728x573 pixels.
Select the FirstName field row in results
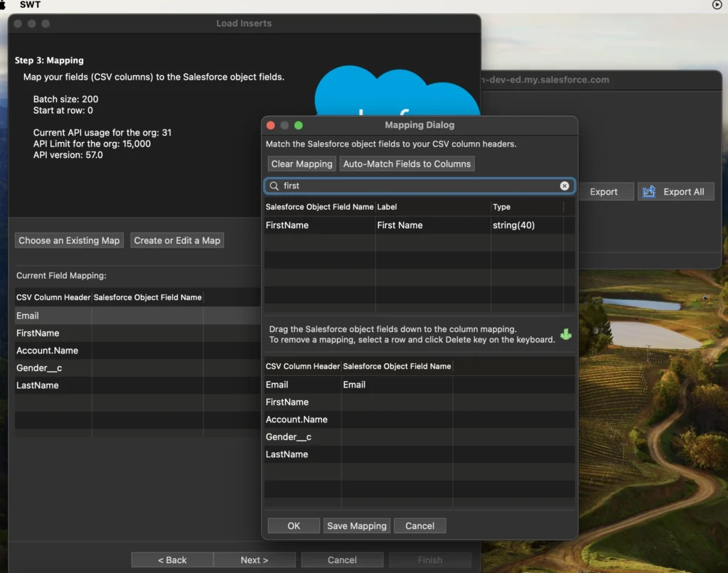419,225
